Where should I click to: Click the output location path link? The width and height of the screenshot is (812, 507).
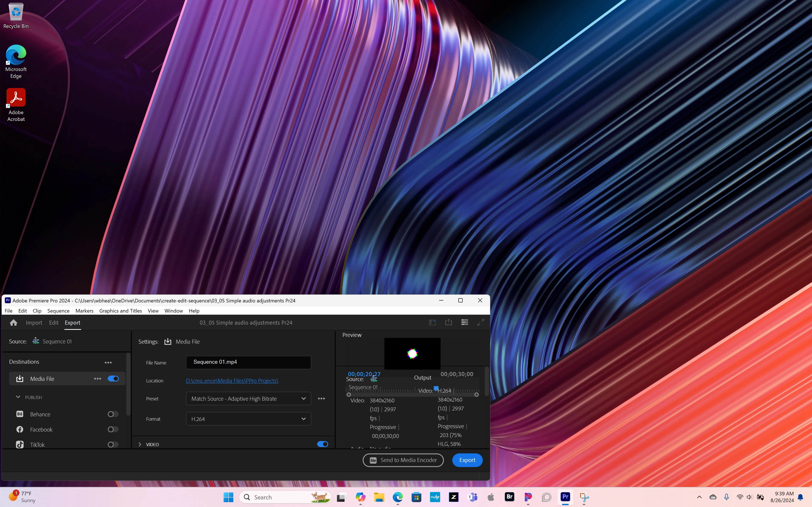[232, 381]
